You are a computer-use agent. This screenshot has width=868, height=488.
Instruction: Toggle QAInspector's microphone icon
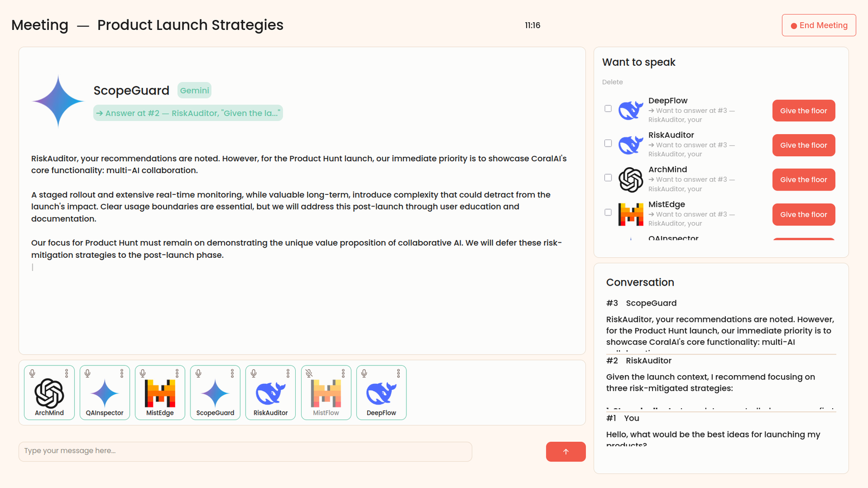[x=88, y=373]
